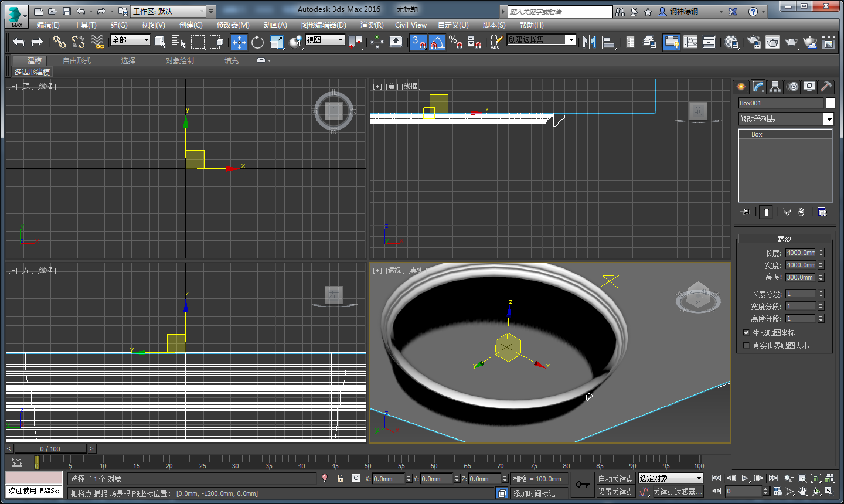The image size is (844, 504).
Task: Open the Create command panel tab
Action: (x=741, y=87)
